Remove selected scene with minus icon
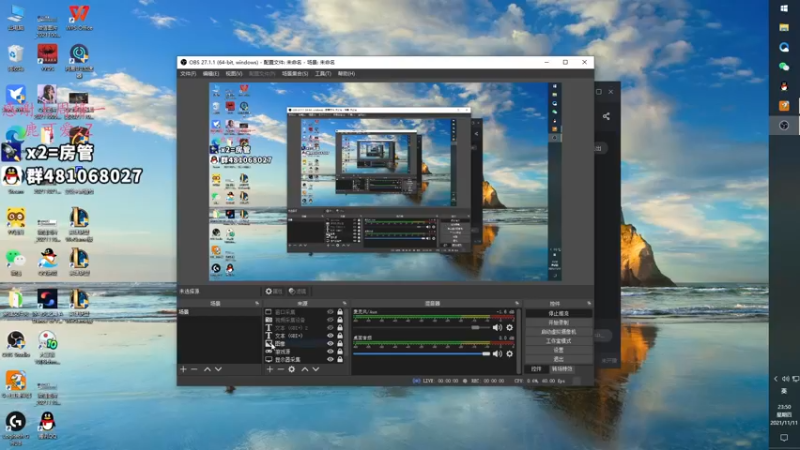Screen dimensions: 800x450 point(195,369)
